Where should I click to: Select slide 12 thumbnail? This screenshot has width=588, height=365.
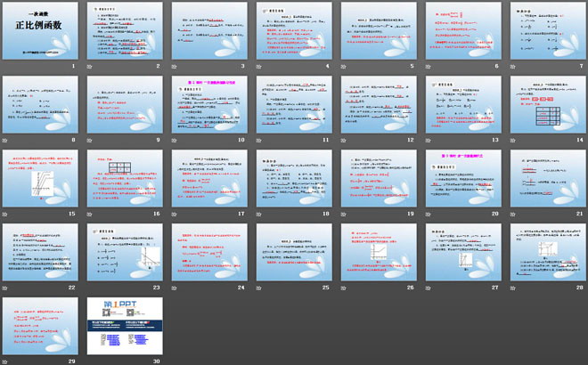tap(379, 104)
